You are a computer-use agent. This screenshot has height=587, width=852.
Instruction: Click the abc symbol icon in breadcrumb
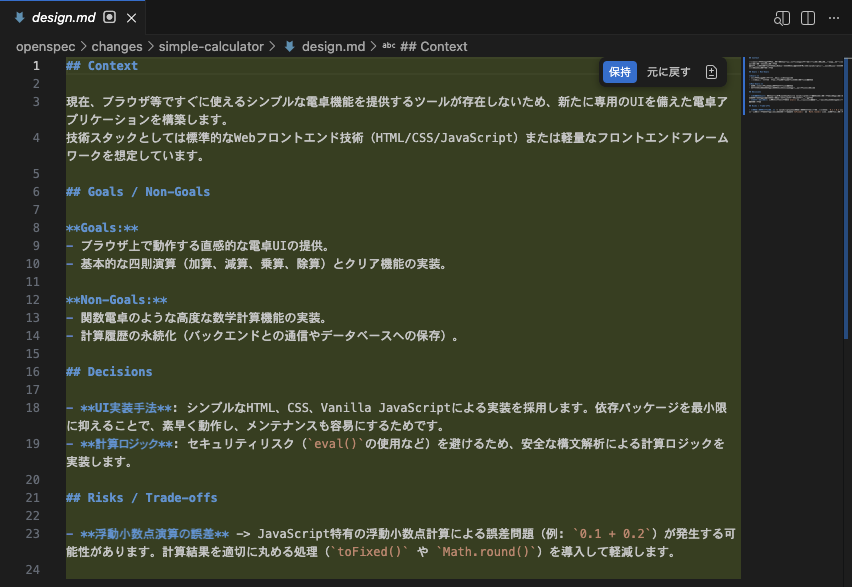coord(389,46)
